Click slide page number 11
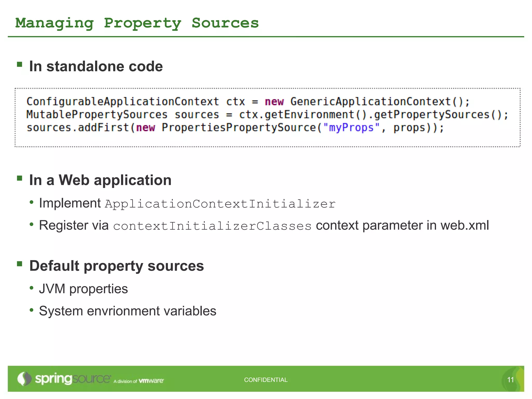 click(x=510, y=380)
